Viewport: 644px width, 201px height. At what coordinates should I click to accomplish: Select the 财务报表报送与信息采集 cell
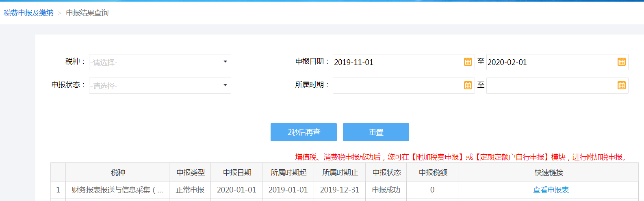(117, 190)
